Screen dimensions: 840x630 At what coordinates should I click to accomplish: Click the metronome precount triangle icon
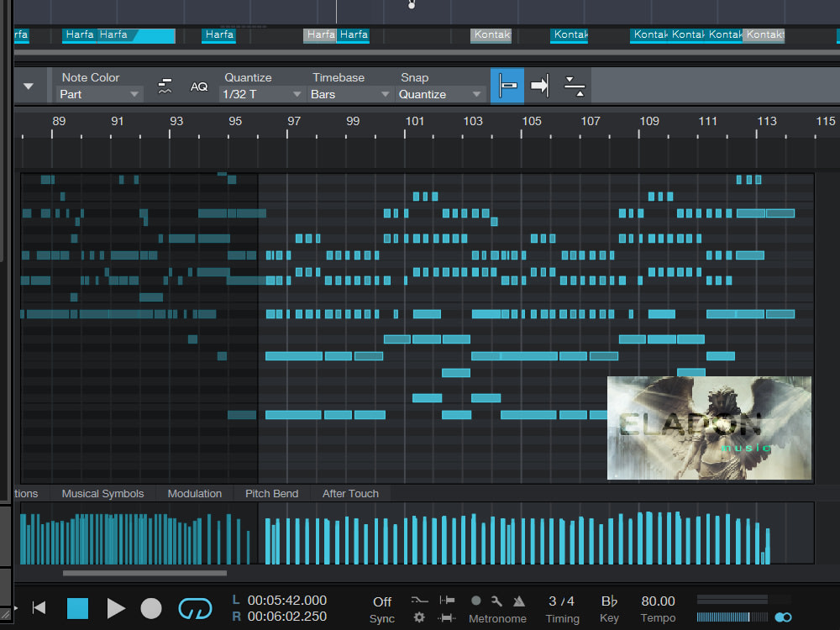(x=518, y=601)
